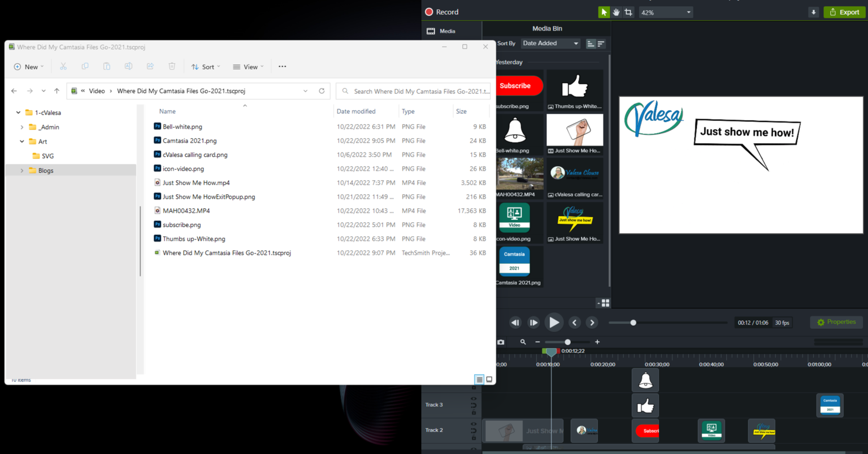Switch to the Pan hand tool
Viewport: 868px width, 454px height.
pyautogui.click(x=616, y=12)
